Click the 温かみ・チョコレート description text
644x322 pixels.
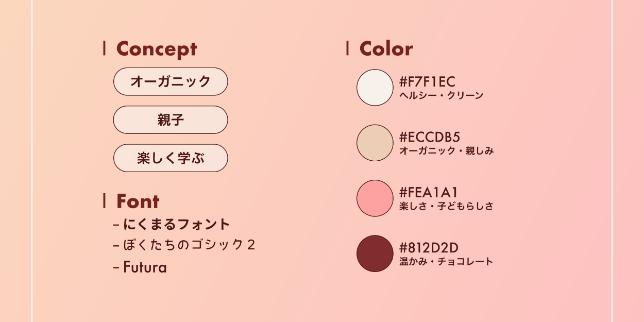(x=446, y=262)
